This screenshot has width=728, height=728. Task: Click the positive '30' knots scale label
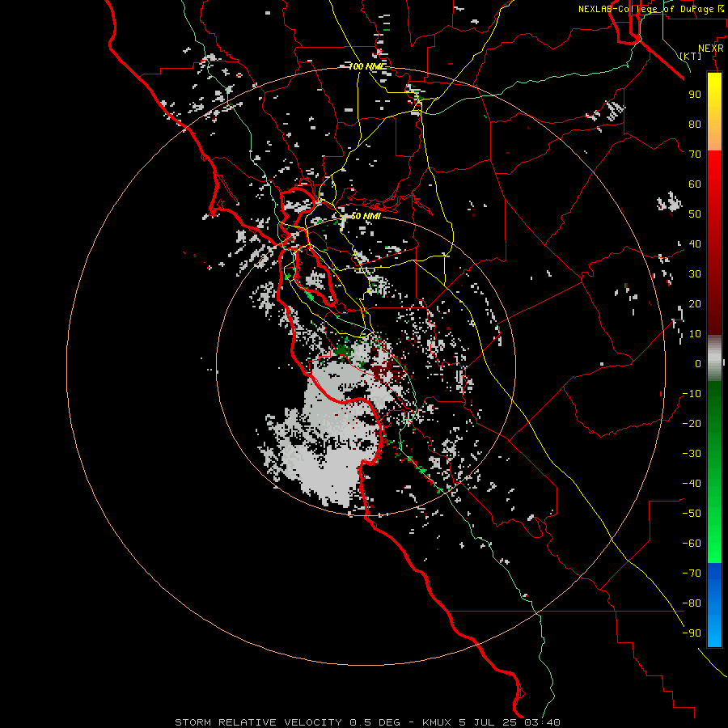tap(695, 274)
